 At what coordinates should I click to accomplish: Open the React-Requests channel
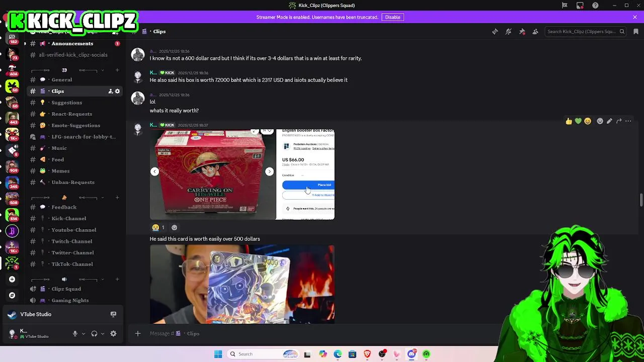(71, 114)
